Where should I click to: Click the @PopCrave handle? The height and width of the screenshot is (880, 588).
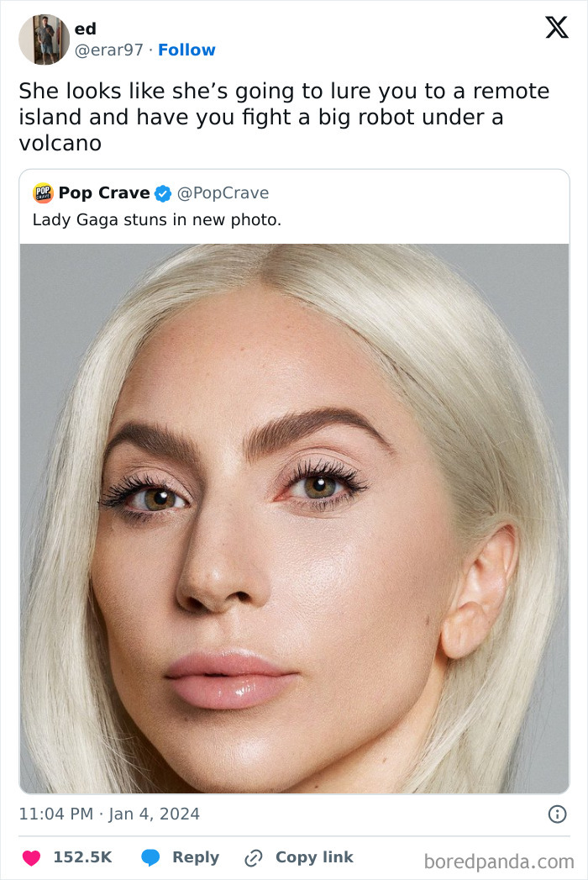coord(223,193)
